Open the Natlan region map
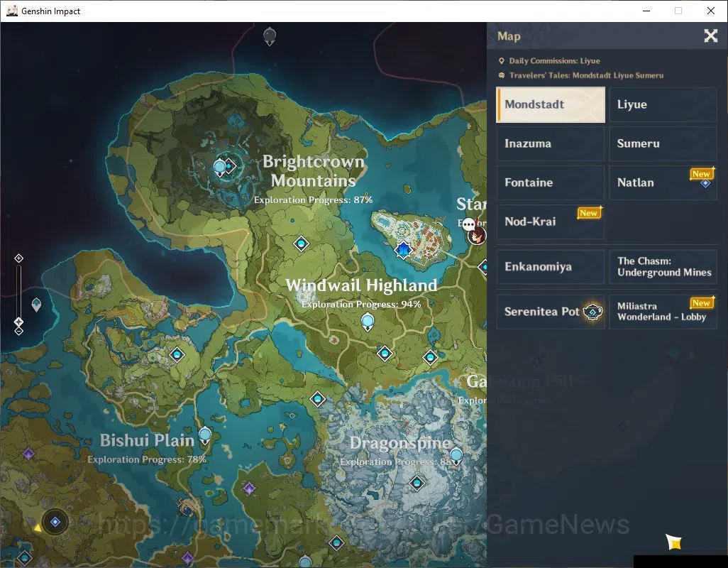Viewport: 728px width, 568px height. 663,182
